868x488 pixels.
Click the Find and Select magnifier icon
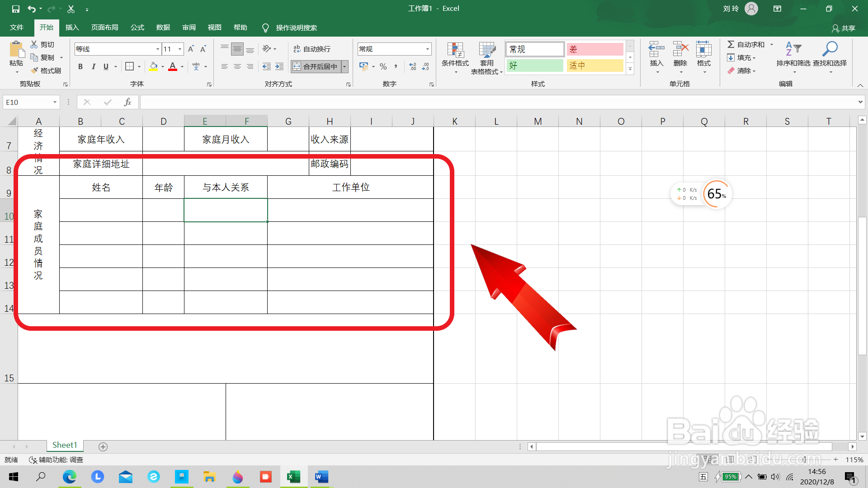point(830,49)
